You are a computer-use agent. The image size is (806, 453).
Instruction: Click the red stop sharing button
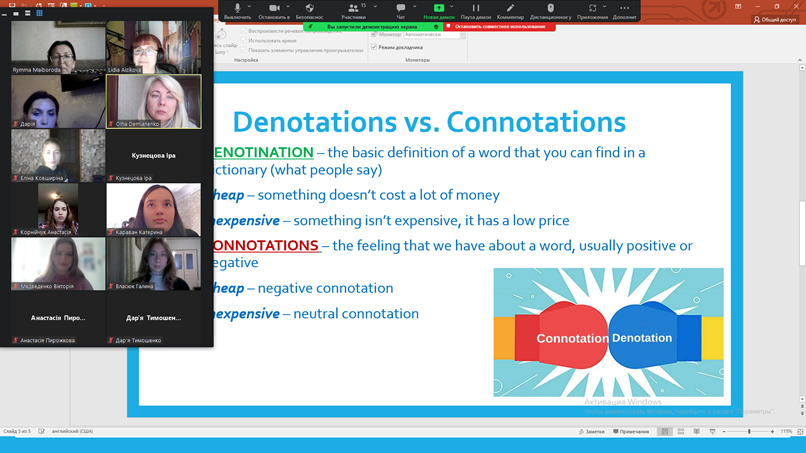coord(499,27)
